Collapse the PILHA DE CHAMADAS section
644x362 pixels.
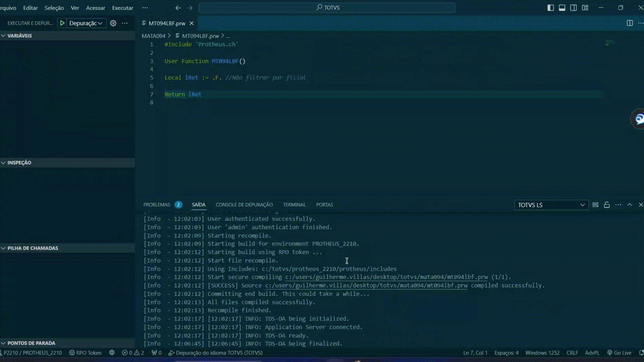67,248
